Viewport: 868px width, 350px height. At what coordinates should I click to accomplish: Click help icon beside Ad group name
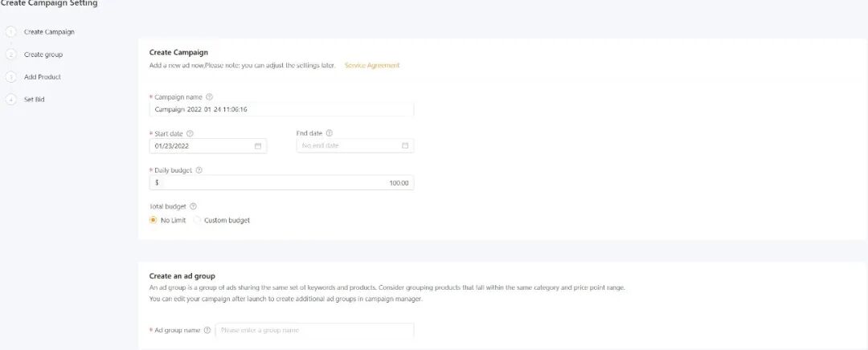[207, 330]
